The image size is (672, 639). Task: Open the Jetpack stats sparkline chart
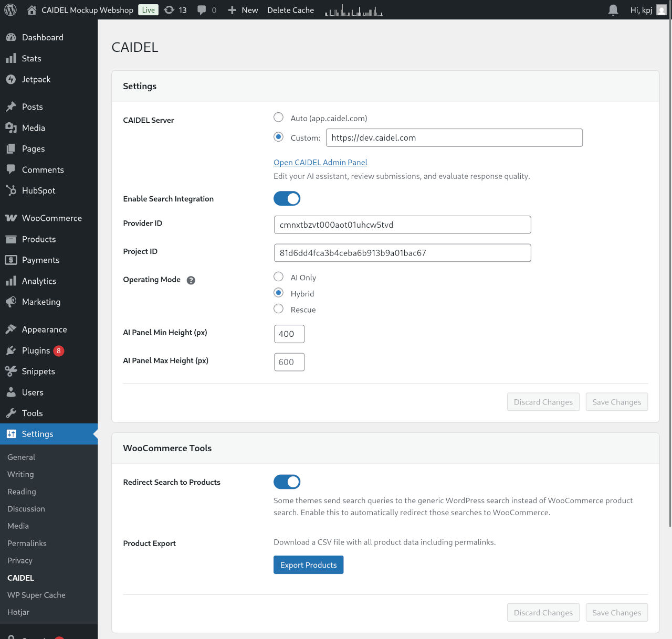[354, 10]
